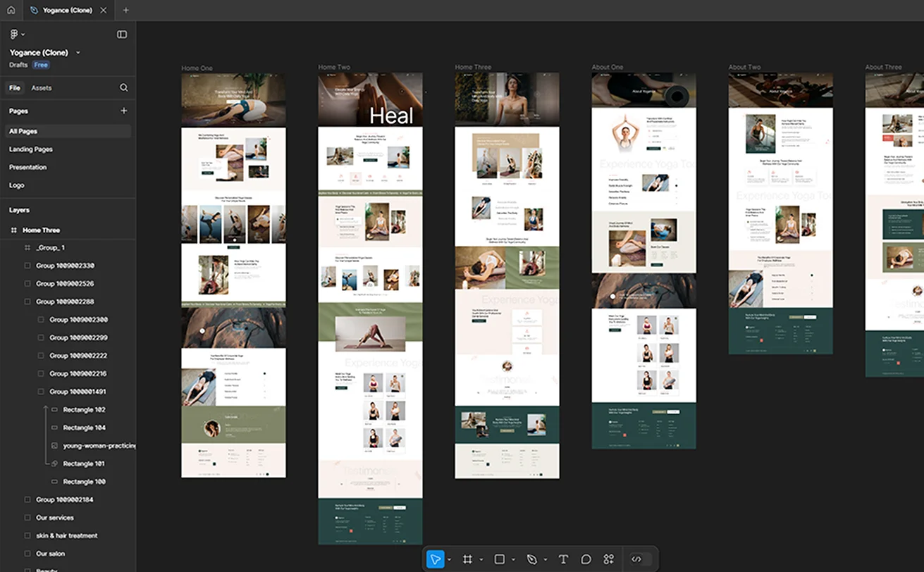Image resolution: width=924 pixels, height=572 pixels.
Task: Select the Comment tool
Action: pos(586,559)
